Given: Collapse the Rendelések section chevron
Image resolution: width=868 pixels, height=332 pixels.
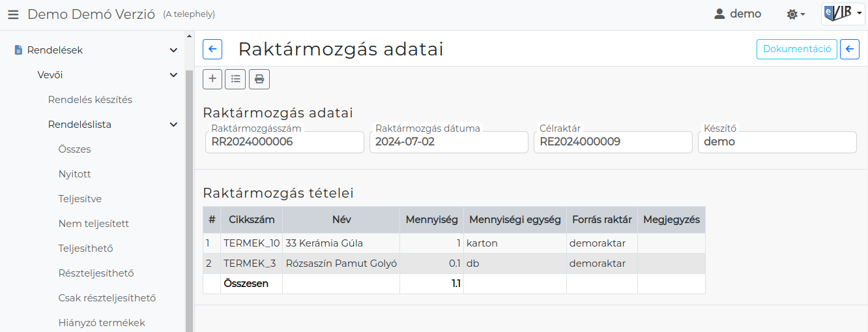Looking at the screenshot, I should [x=173, y=50].
